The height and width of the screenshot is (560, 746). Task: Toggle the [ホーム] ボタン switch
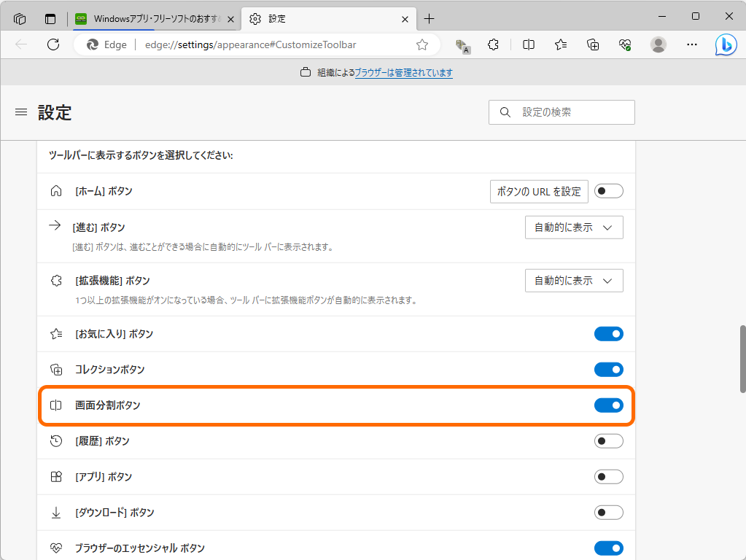[608, 191]
